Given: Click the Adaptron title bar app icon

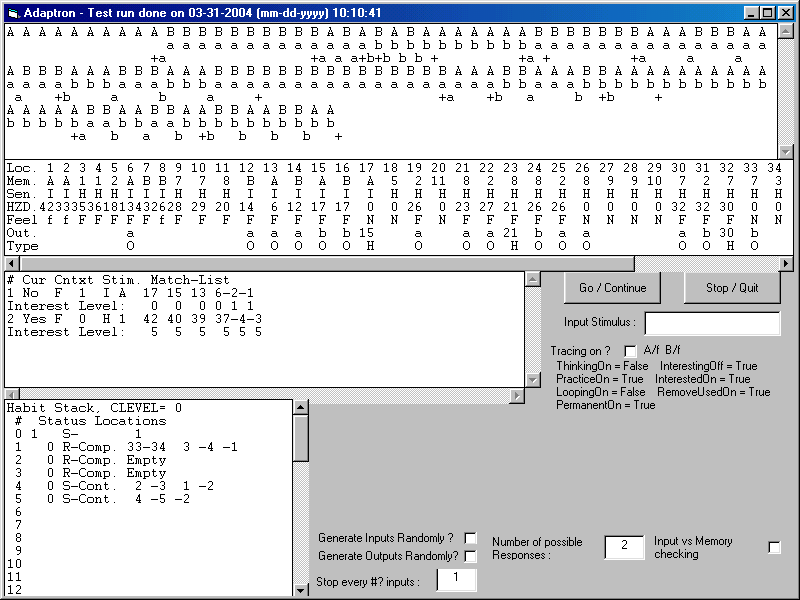Looking at the screenshot, I should tap(13, 13).
